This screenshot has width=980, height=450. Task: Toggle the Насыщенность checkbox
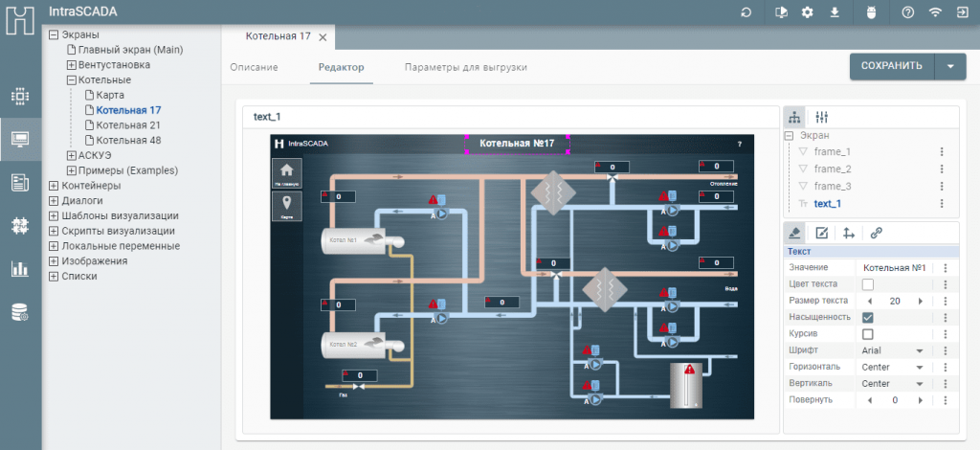coord(867,318)
